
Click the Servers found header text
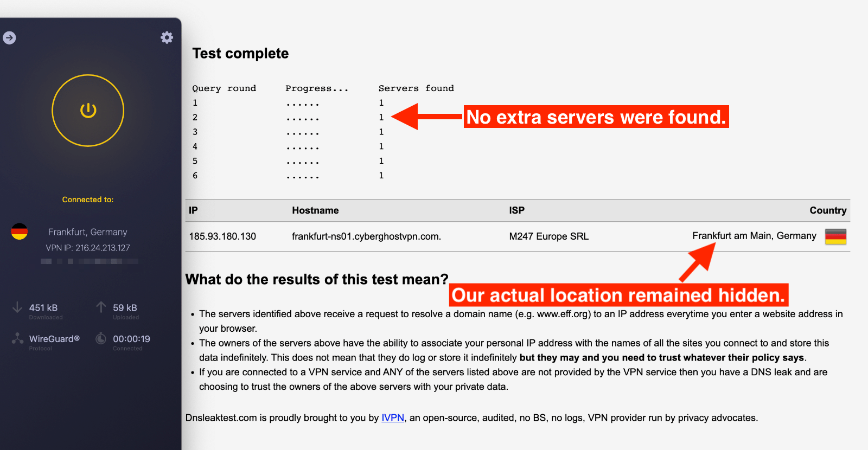416,88
